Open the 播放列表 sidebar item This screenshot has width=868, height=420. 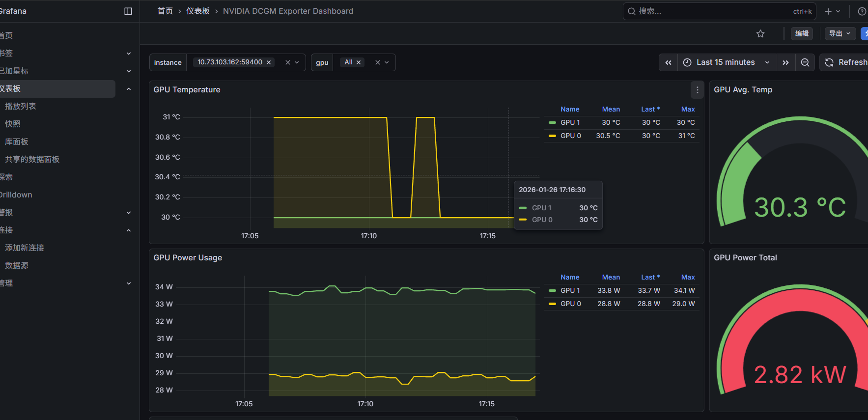(21, 106)
